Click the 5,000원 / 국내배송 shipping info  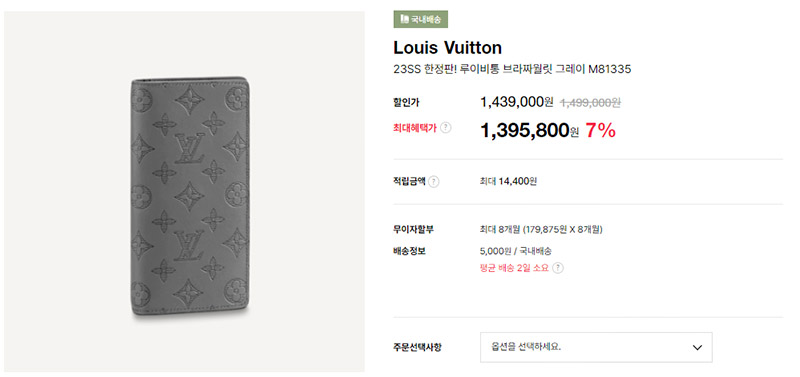click(516, 251)
